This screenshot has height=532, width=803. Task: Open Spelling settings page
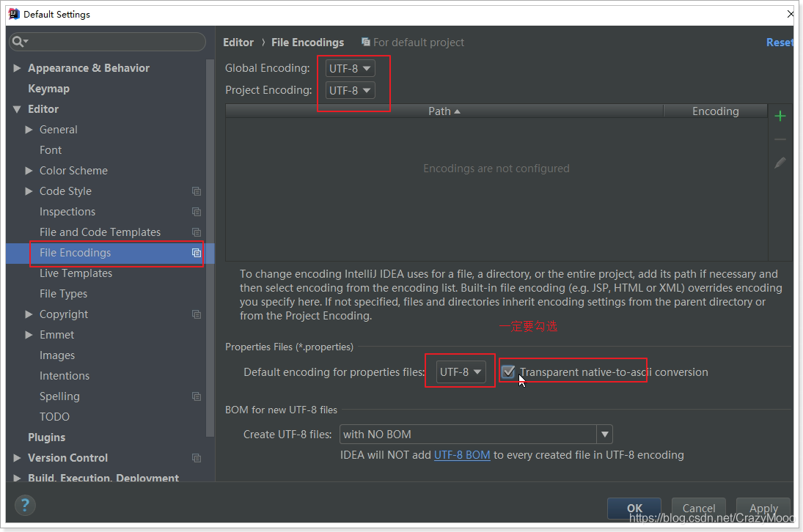59,396
